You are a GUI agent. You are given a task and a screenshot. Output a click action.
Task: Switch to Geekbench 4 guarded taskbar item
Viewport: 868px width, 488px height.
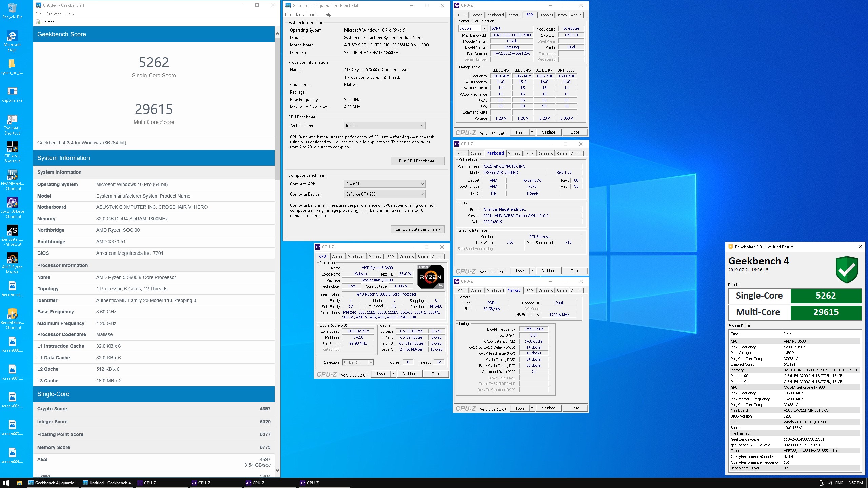coord(53,483)
